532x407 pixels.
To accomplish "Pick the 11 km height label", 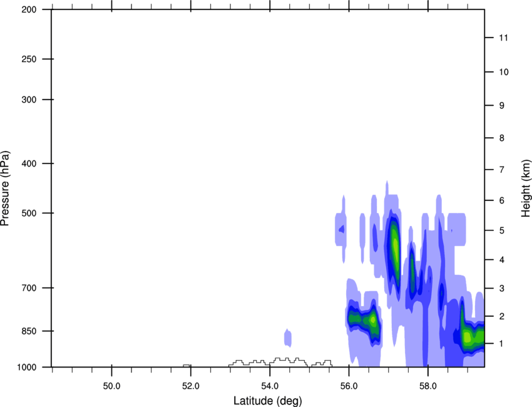I will tap(503, 38).
